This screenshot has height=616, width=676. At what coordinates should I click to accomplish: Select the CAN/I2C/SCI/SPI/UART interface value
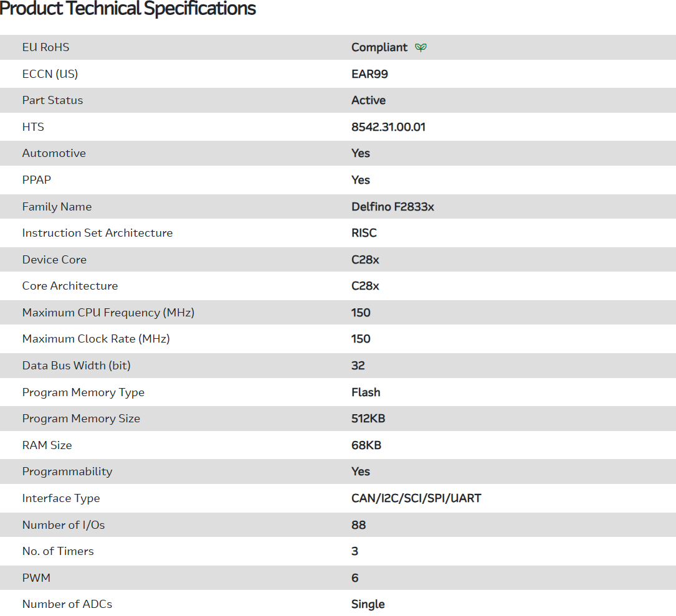(416, 498)
